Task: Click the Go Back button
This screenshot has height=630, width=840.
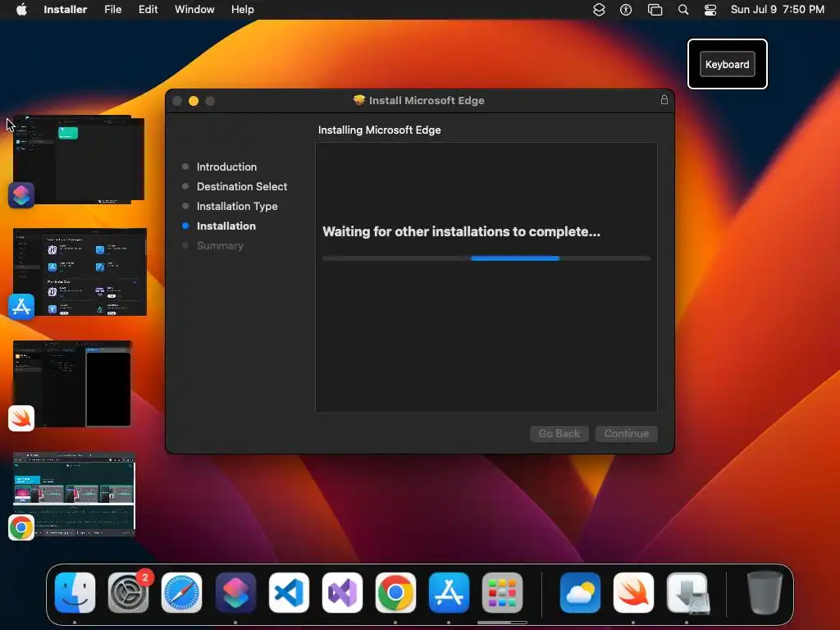Action: 559,433
